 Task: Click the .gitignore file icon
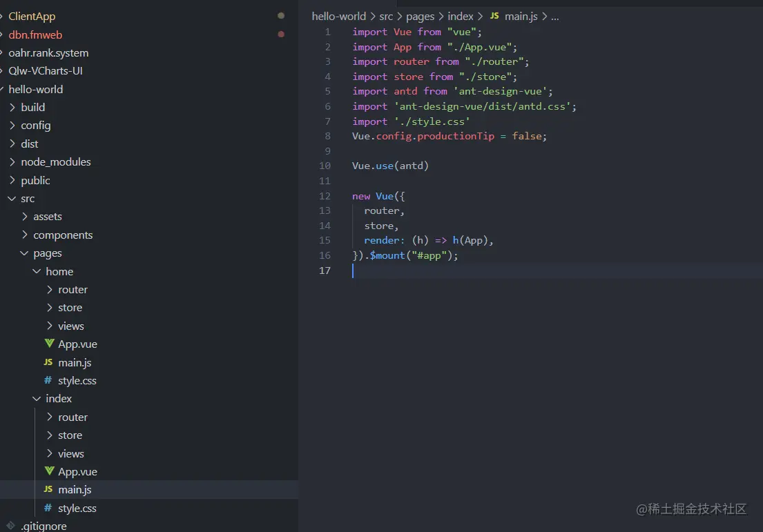tap(11, 525)
